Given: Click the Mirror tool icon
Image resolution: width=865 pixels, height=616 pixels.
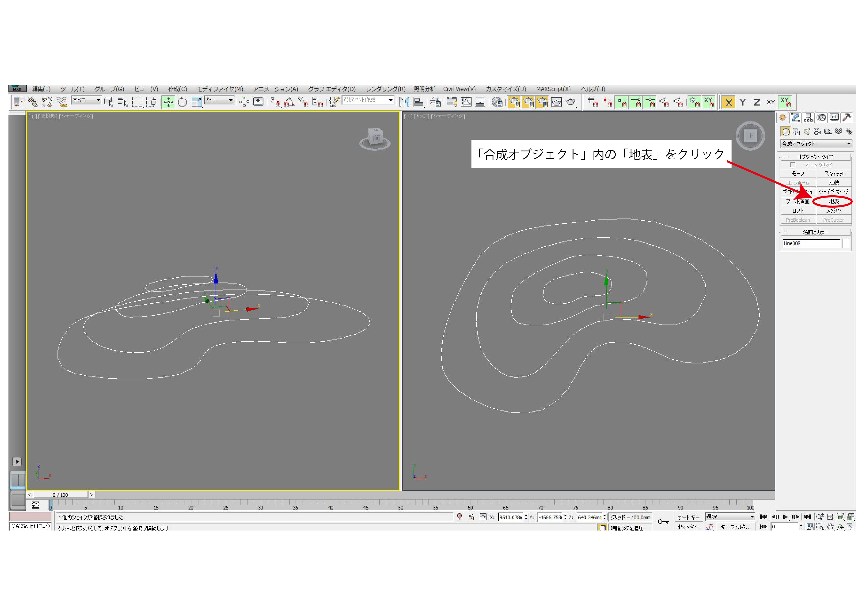Looking at the screenshot, I should [404, 102].
